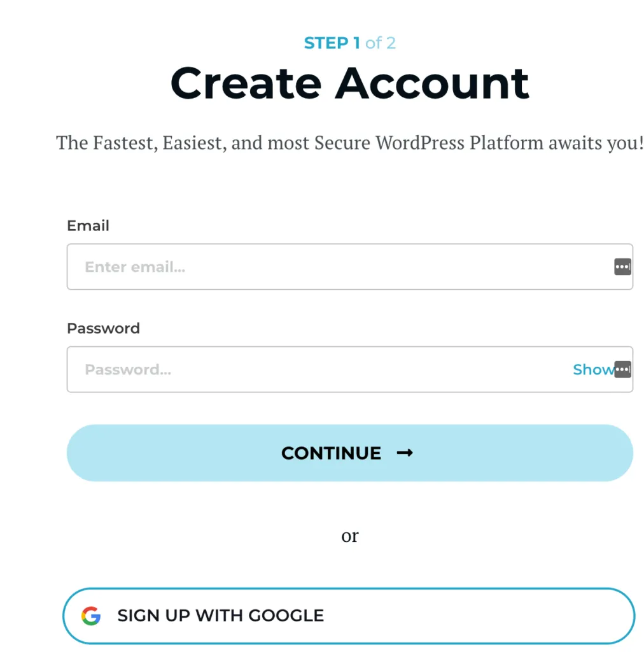Viewport: 644px width, 652px height.
Task: Click the password manager icon in the email field
Action: tap(622, 267)
